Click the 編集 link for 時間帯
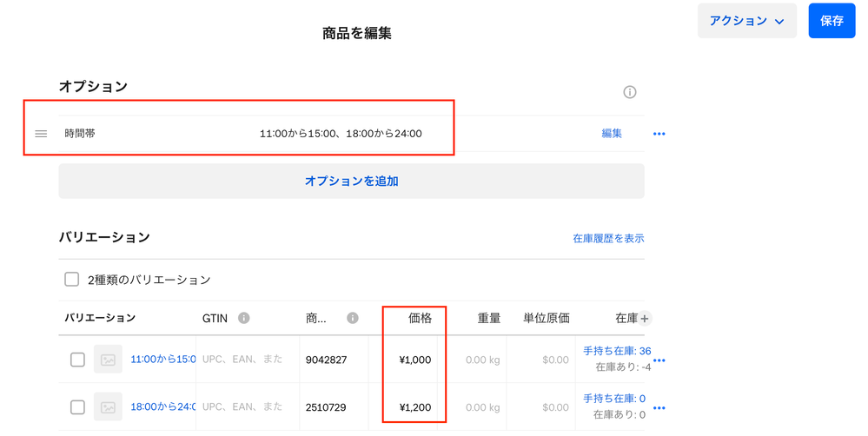The width and height of the screenshot is (868, 436). pyautogui.click(x=612, y=134)
